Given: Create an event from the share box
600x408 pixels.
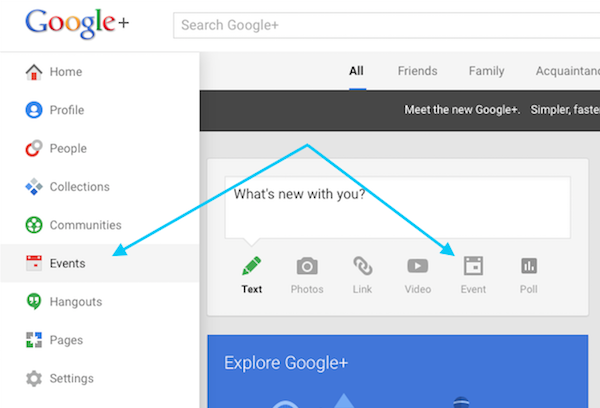Looking at the screenshot, I should point(473,266).
